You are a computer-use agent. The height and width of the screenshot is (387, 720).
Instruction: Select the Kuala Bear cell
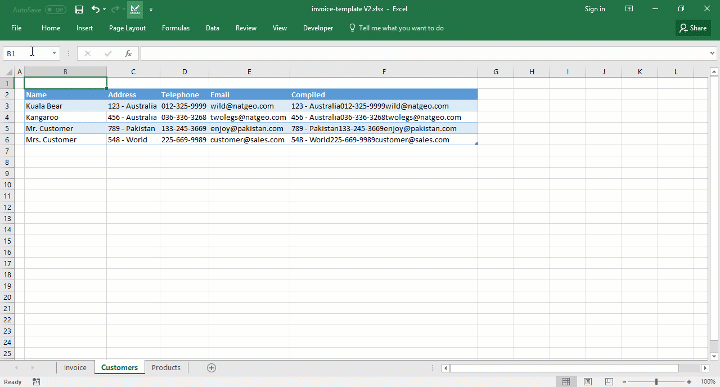click(65, 106)
